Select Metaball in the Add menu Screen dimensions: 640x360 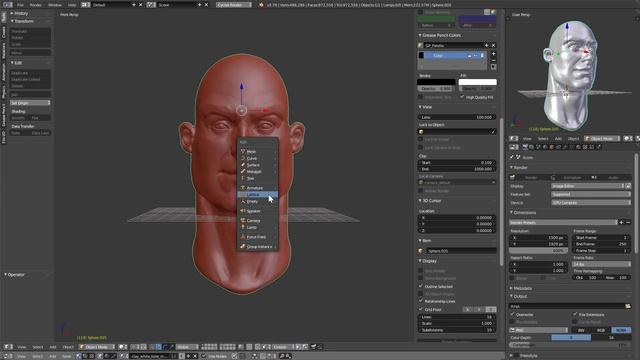click(x=258, y=172)
